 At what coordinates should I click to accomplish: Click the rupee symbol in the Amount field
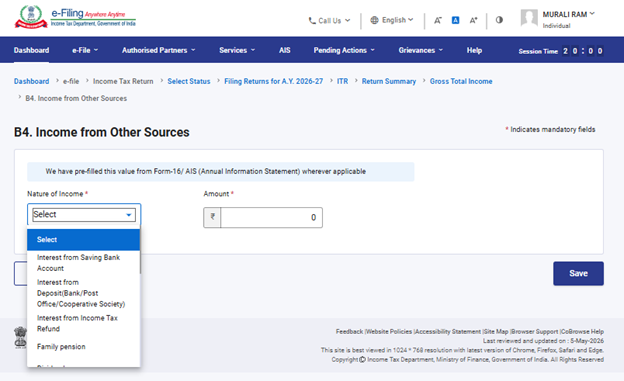(213, 217)
